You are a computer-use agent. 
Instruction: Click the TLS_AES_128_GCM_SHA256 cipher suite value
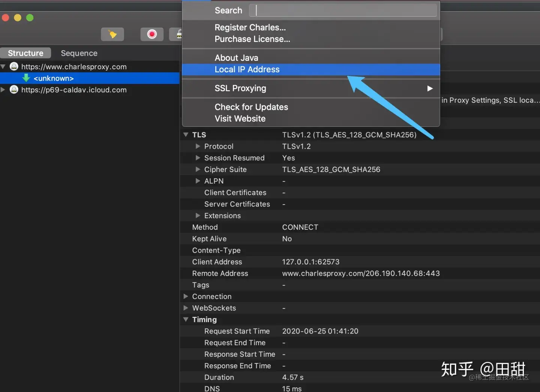click(331, 169)
